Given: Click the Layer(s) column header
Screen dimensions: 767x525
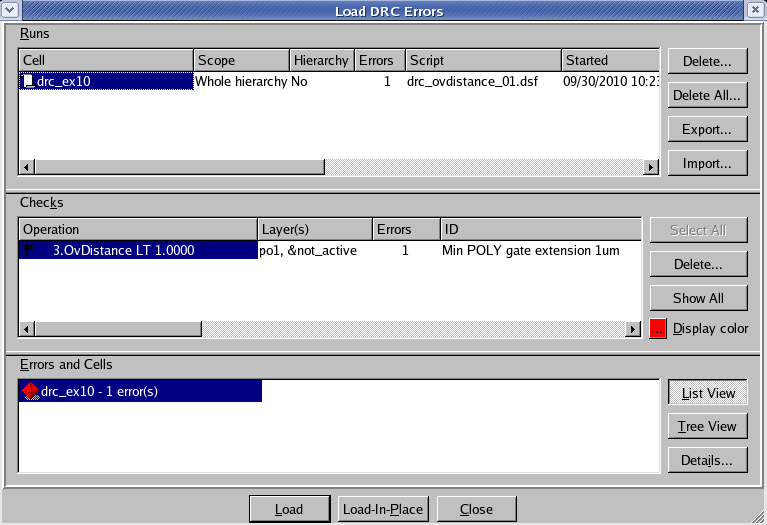Looking at the screenshot, I should pyautogui.click(x=313, y=230).
